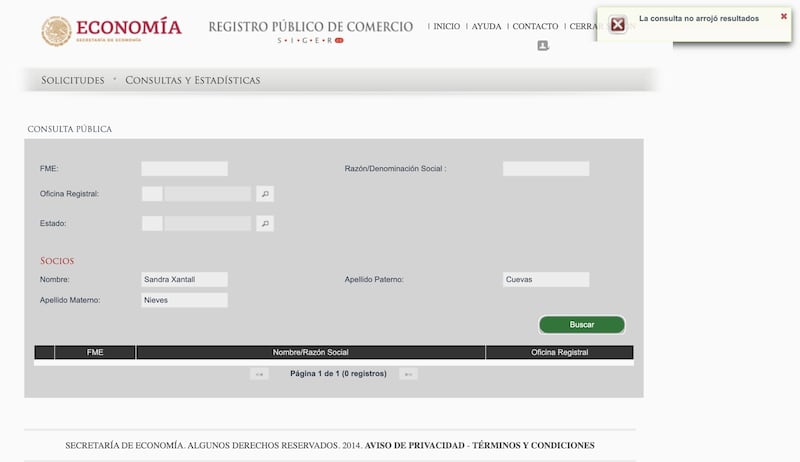Click 'Página 1 de 1 (0 registros)' text

point(338,374)
